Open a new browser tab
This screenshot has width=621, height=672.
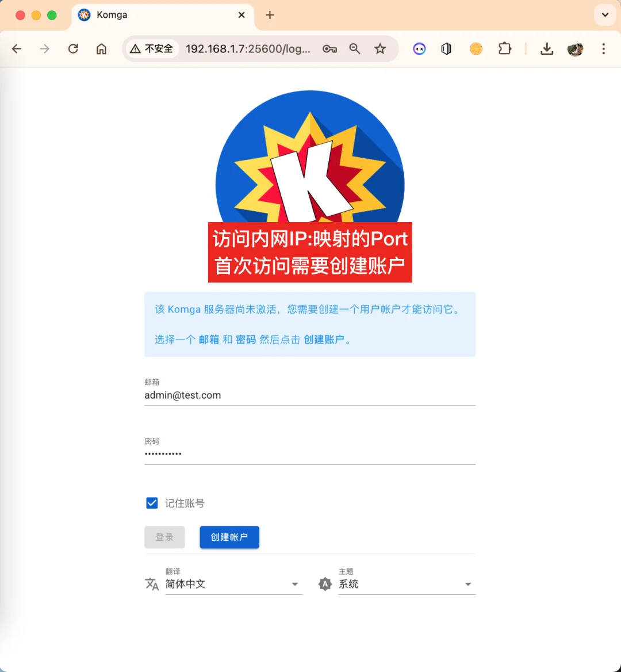(270, 15)
